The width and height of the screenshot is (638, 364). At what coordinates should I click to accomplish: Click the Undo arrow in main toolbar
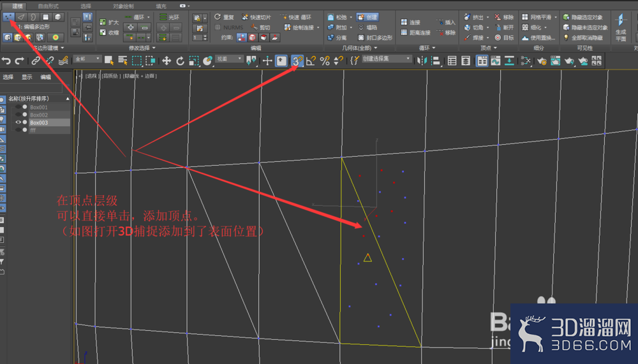[6, 61]
